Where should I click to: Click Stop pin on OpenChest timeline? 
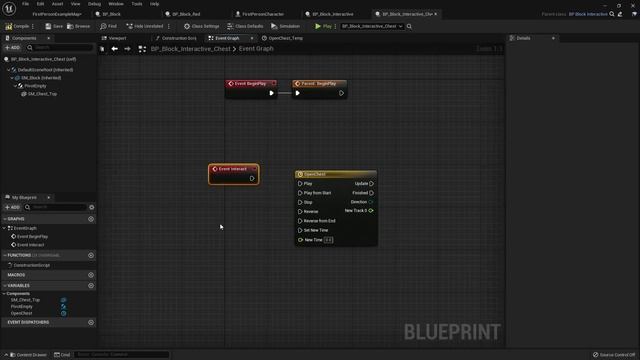click(x=300, y=202)
